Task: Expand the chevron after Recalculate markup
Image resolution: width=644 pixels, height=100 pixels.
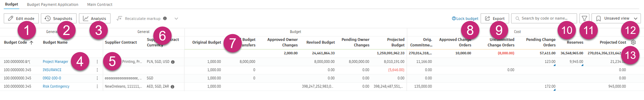Action: [176, 19]
